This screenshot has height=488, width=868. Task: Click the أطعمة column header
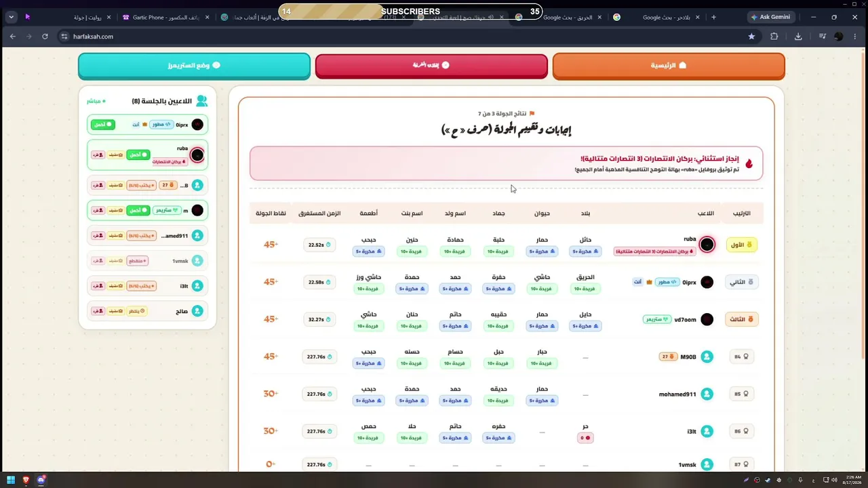[x=369, y=213]
